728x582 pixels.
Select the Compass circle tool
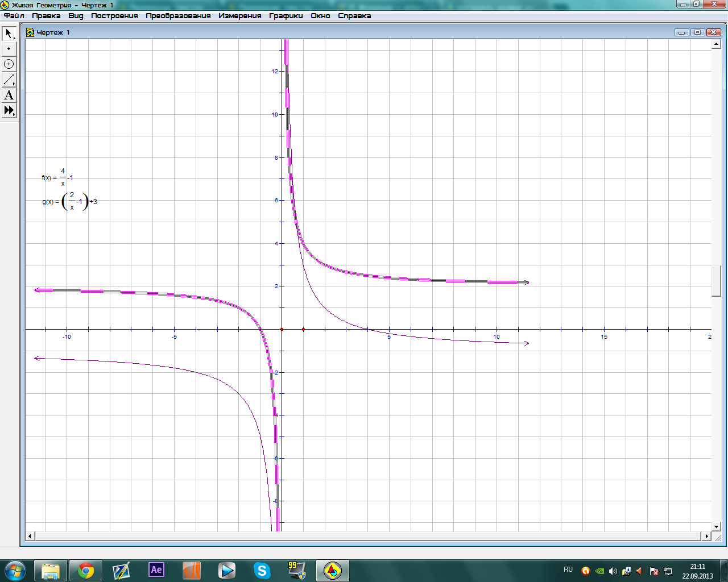[x=9, y=64]
